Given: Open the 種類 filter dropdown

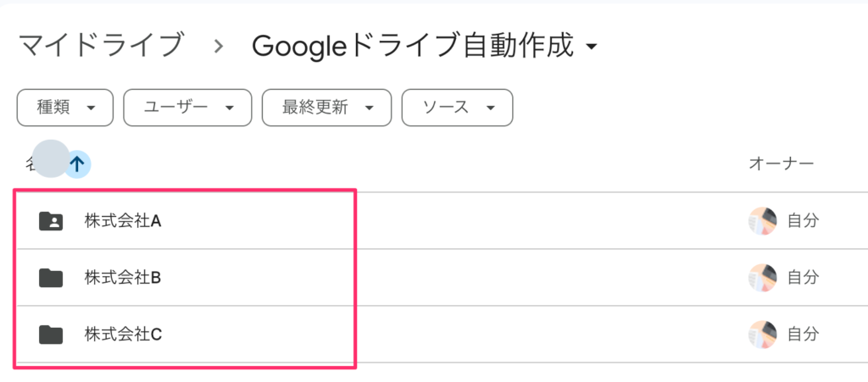Looking at the screenshot, I should point(64,108).
